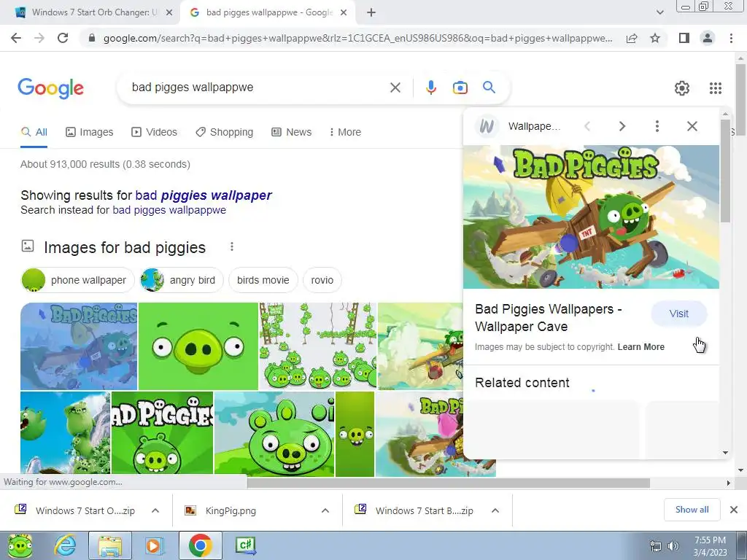Open the bad piggies wallpaper suggested link

click(x=204, y=195)
